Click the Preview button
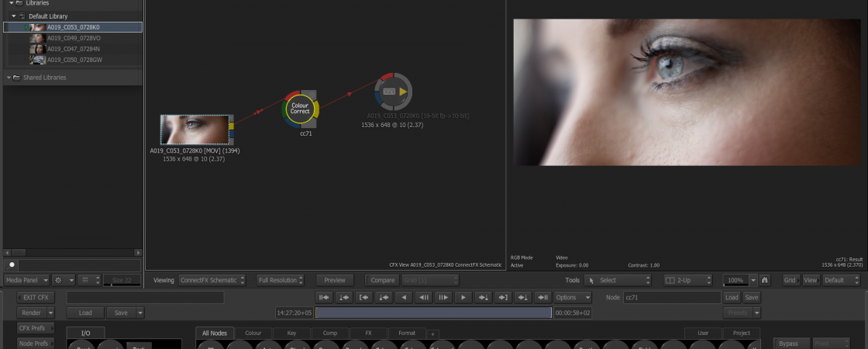The width and height of the screenshot is (868, 349). (334, 280)
